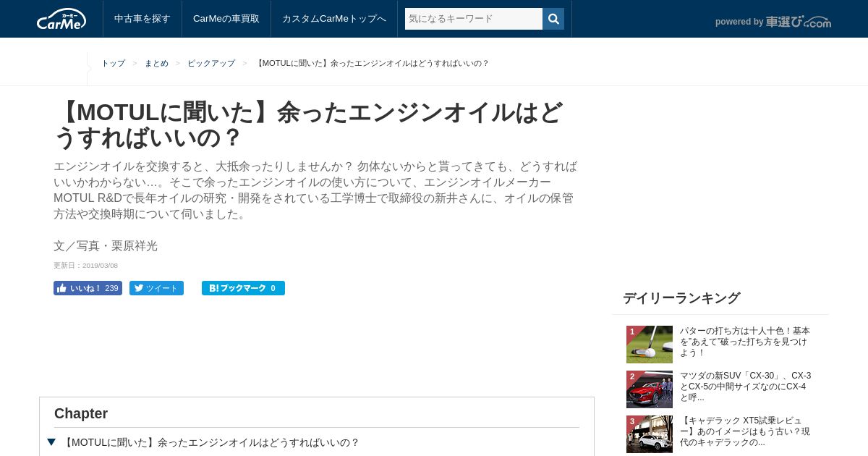The image size is (868, 456).
Task: Go to トップ breadcrumb link
Action: click(113, 64)
